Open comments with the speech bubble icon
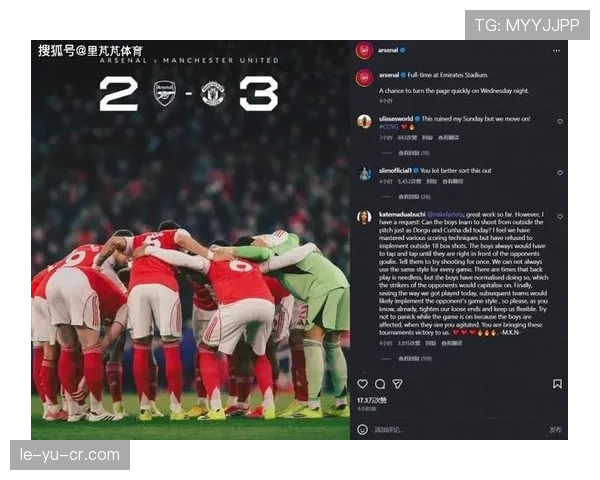600x480 pixels. coord(380,384)
